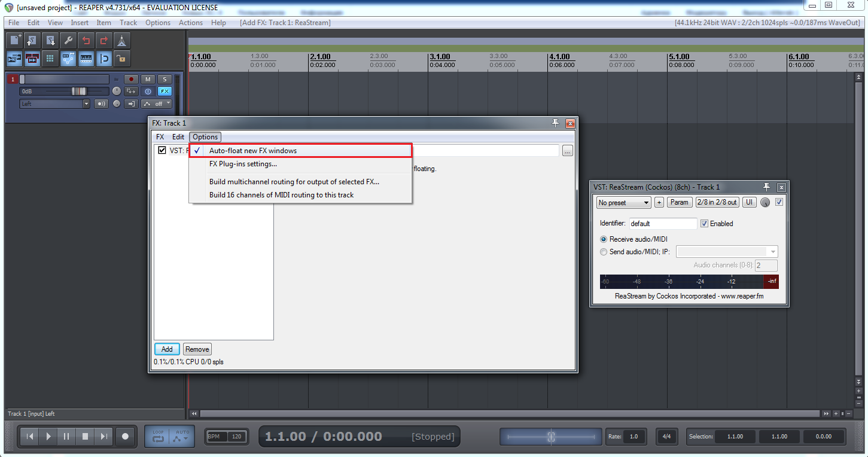Click the Add button in FX window
This screenshot has height=457, width=868.
point(167,349)
